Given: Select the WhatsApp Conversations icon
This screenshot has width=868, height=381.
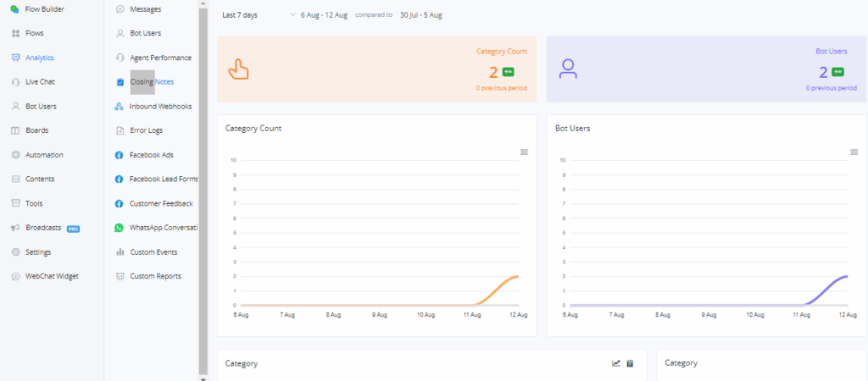Looking at the screenshot, I should point(120,228).
